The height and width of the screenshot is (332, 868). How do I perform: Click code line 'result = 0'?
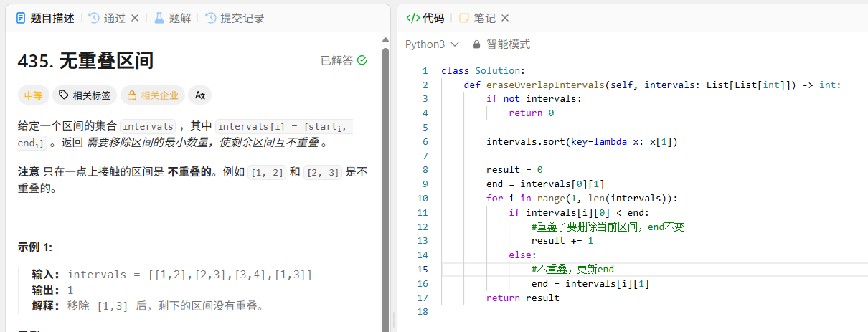[x=514, y=169]
